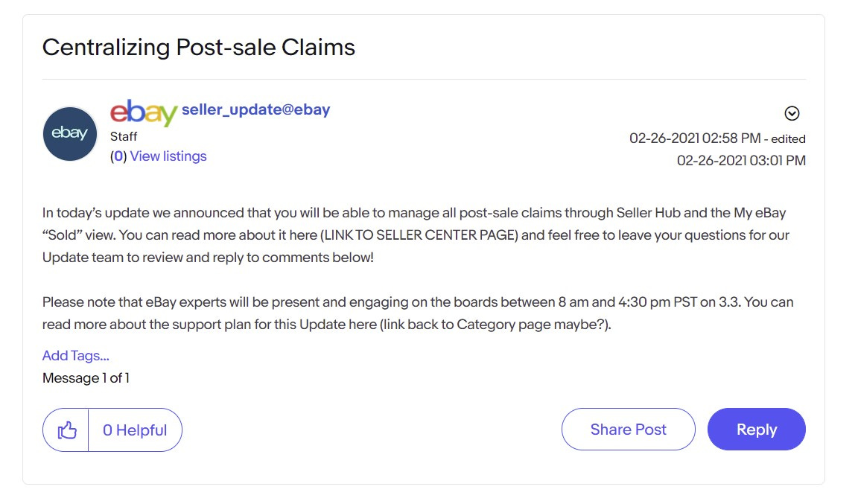Click the Staff rank label
The image size is (858, 504).
pyautogui.click(x=124, y=136)
